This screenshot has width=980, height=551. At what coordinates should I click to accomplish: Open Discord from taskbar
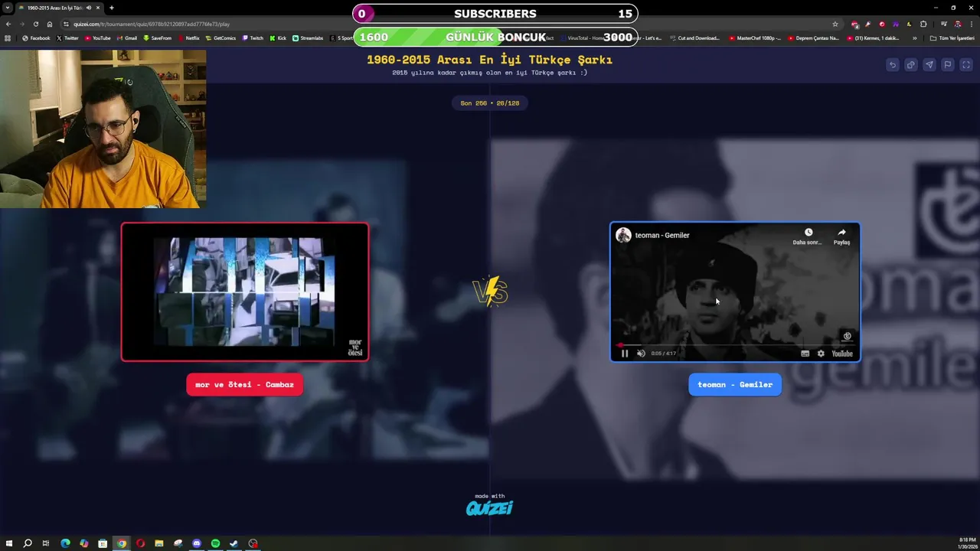pos(197,543)
